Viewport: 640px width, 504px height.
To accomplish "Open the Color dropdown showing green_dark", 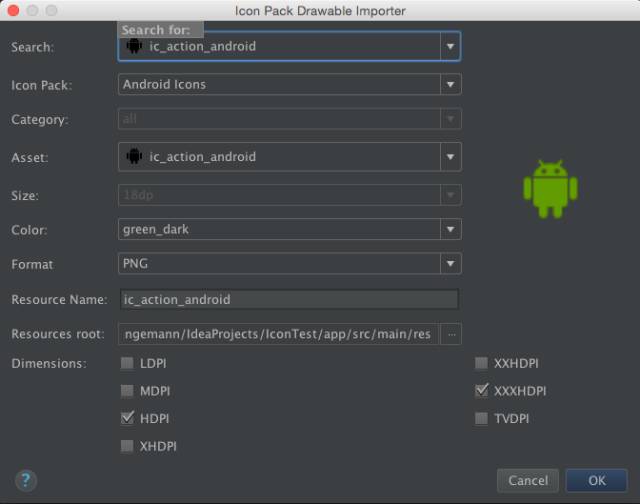I will 290,229.
